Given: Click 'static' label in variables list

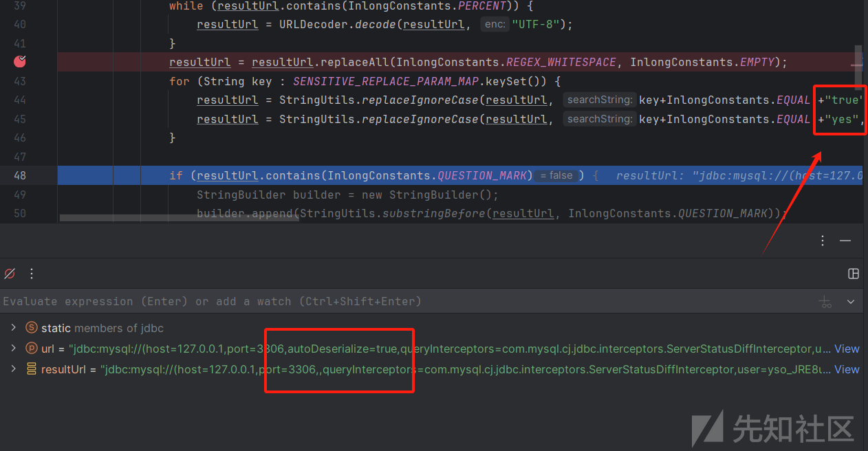Looking at the screenshot, I should point(56,328).
